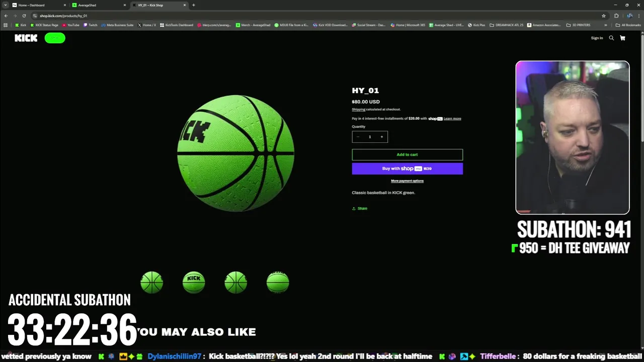
Task: Open Meta Business Suite bookmark
Action: pyautogui.click(x=117, y=25)
